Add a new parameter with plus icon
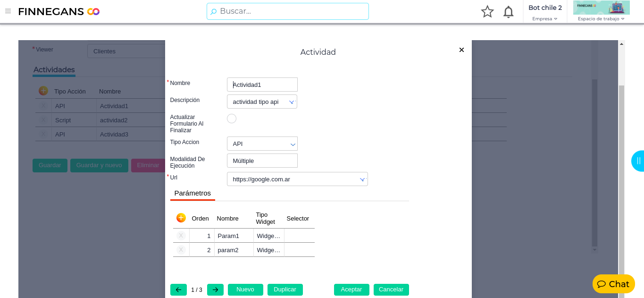Screen dimensions: 644x298 (181, 218)
